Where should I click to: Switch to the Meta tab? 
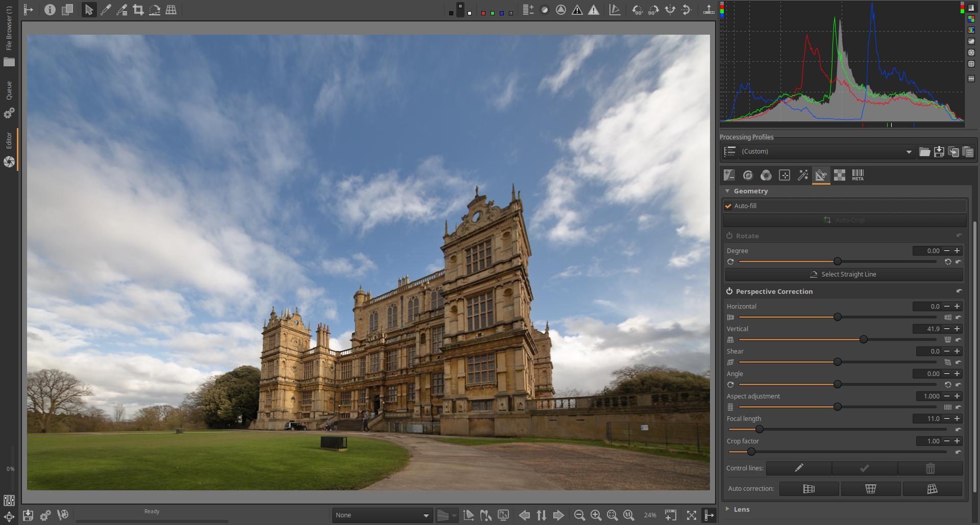pyautogui.click(x=857, y=176)
